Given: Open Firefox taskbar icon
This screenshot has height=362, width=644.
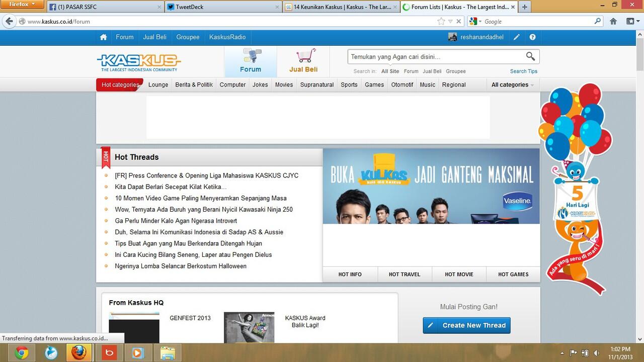Looking at the screenshot, I should coord(78,353).
